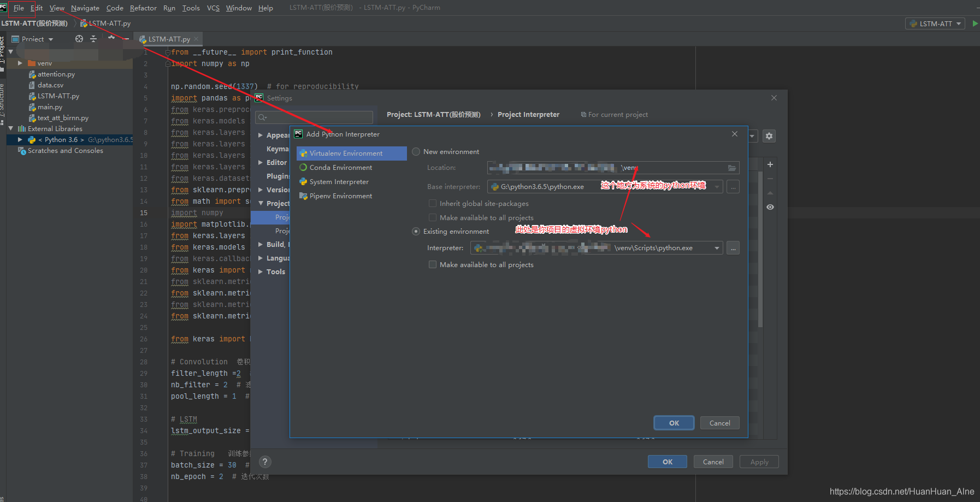This screenshot has height=502, width=980.
Task: Open the File menu
Action: (x=19, y=8)
